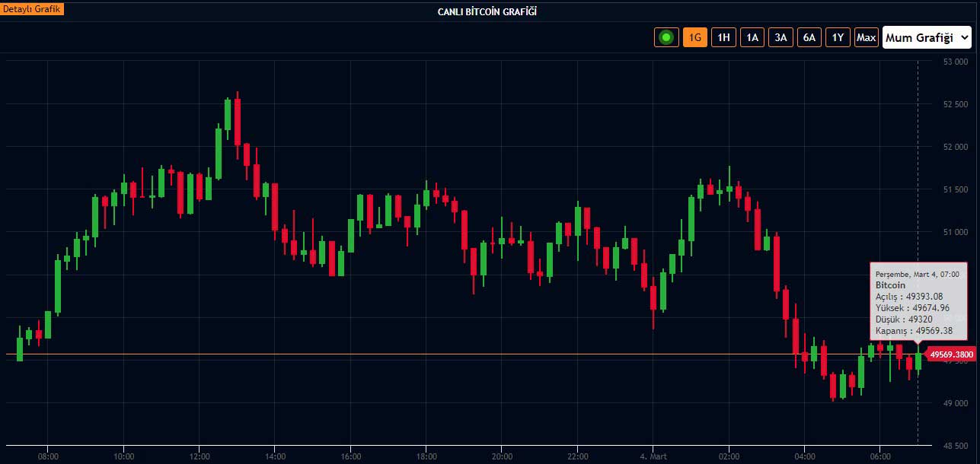The image size is (980, 464).
Task: Click the 52 500 price axis label
Action: tap(954, 104)
